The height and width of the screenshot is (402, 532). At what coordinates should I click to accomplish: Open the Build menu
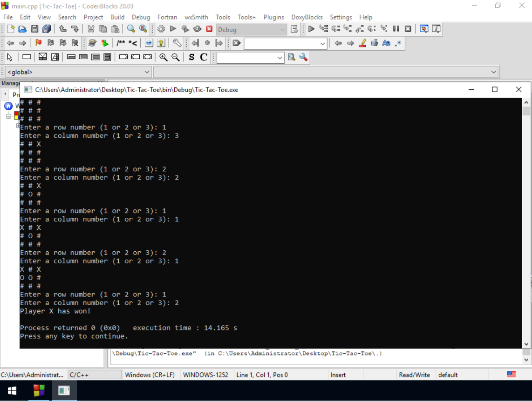click(x=117, y=17)
